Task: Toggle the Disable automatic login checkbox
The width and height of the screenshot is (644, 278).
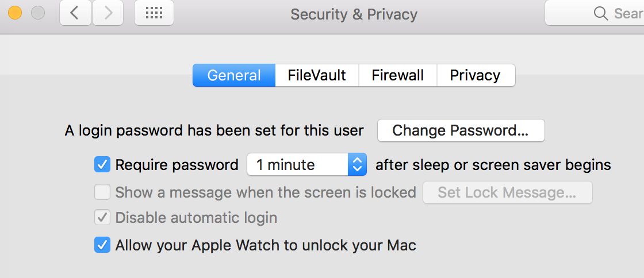Action: [102, 218]
